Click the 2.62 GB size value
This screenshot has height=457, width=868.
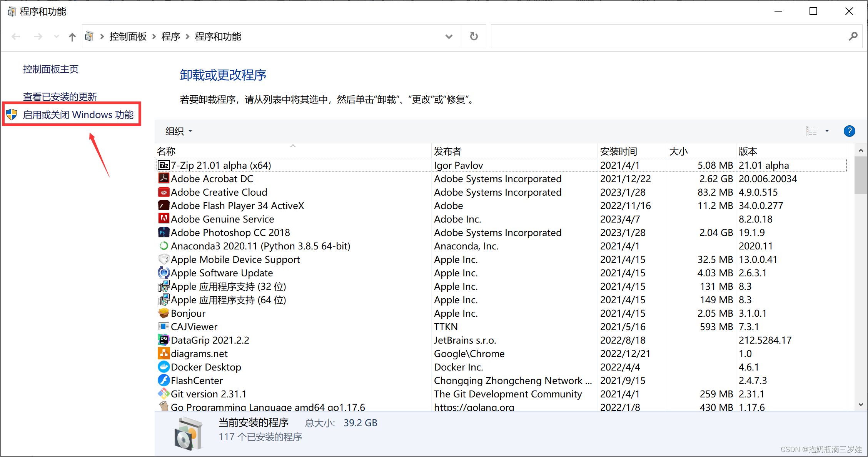(x=716, y=179)
